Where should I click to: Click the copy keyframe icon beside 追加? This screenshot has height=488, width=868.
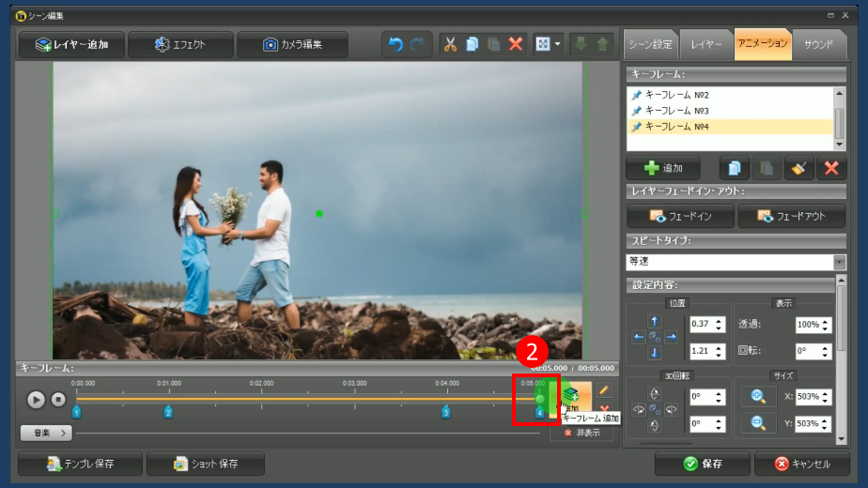735,168
